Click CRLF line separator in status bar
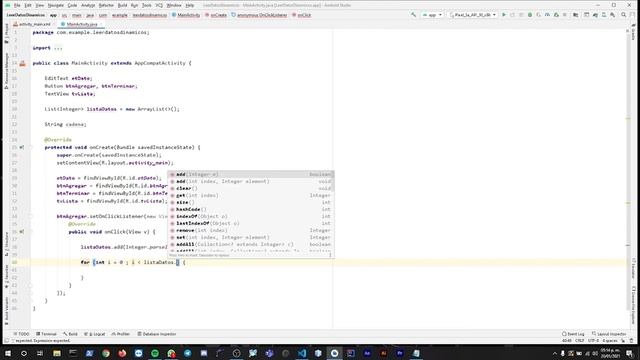This screenshot has height=360, width=640. click(580, 340)
